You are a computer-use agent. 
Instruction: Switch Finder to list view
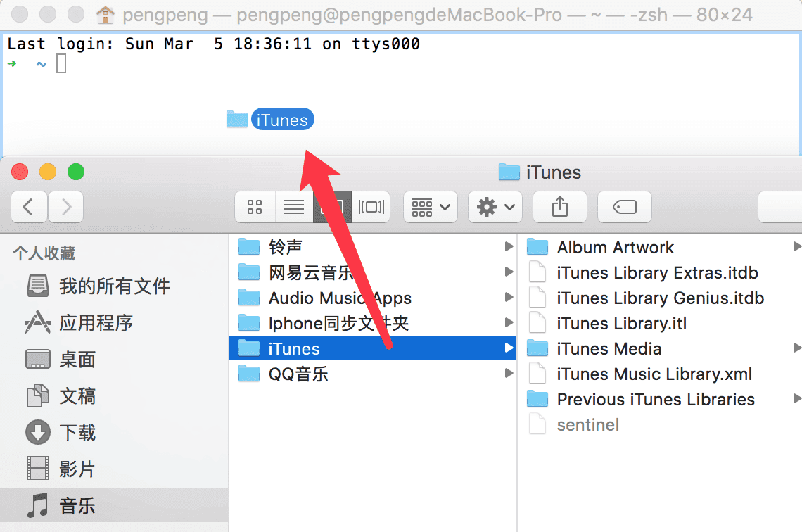click(x=294, y=207)
